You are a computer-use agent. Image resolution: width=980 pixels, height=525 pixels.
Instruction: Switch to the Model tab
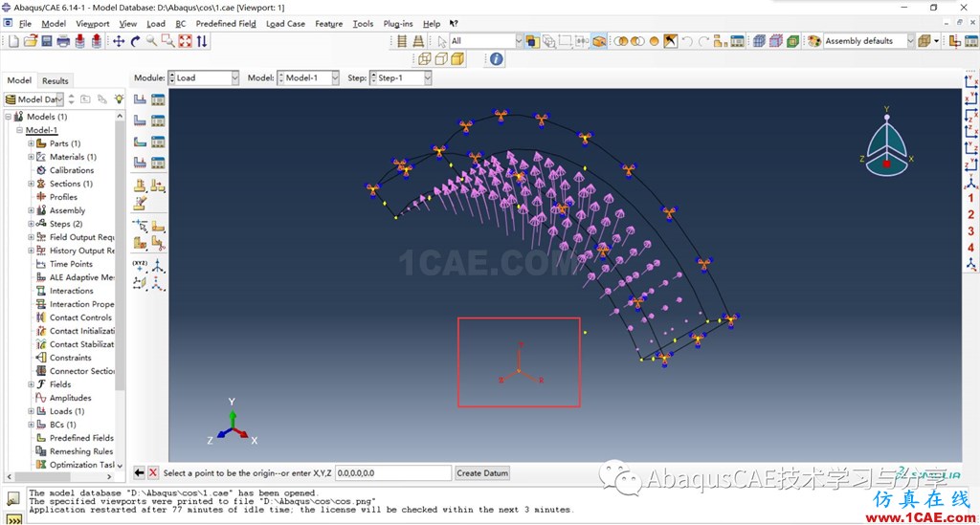[19, 80]
